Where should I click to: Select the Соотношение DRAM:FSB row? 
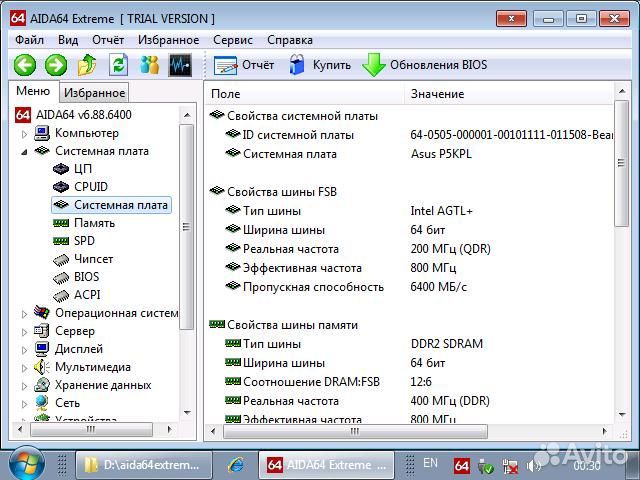tap(409, 382)
